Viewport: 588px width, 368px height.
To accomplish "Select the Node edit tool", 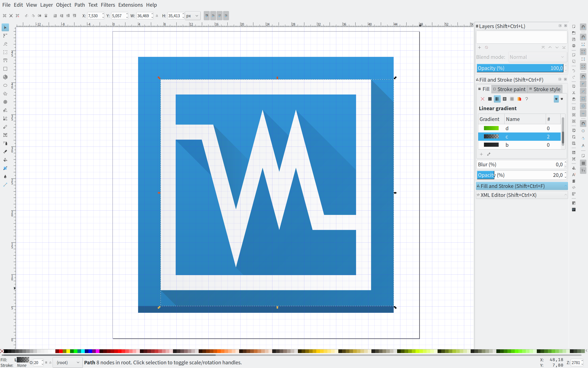I will click(x=5, y=36).
